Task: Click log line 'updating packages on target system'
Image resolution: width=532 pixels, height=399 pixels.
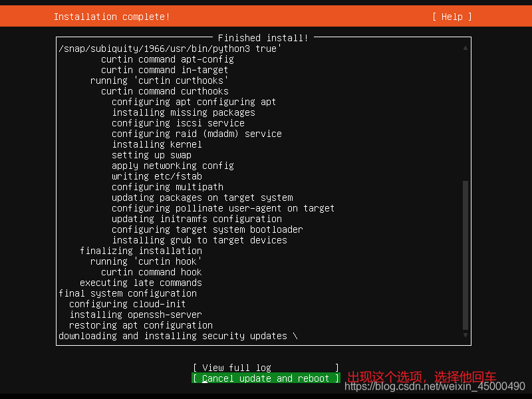Action: coord(202,198)
